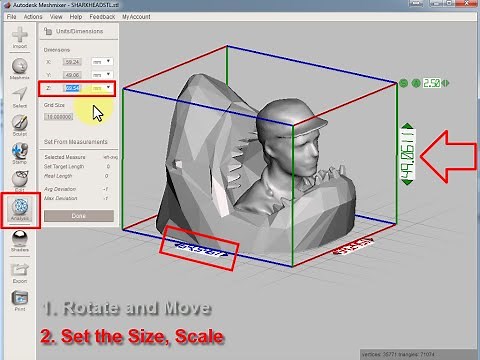Screen dimensions: 480x360
Task: Click the down arrow below the 49.061 label
Action: [x=407, y=182]
